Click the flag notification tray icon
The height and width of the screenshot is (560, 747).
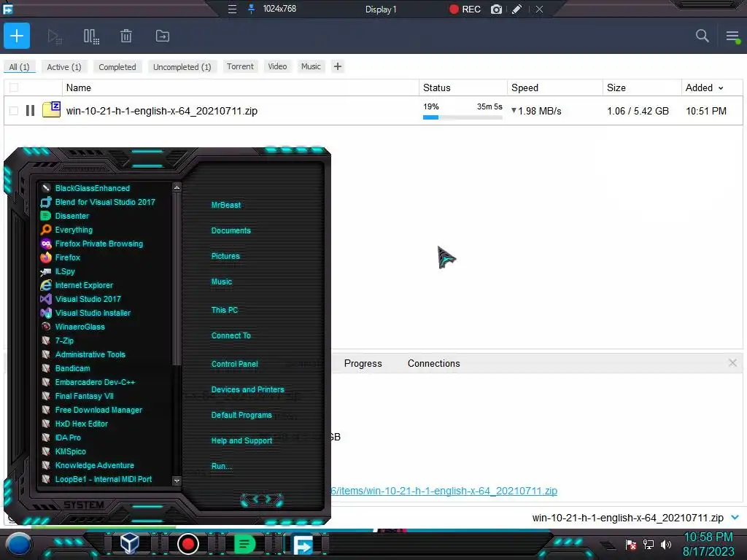pyautogui.click(x=631, y=544)
